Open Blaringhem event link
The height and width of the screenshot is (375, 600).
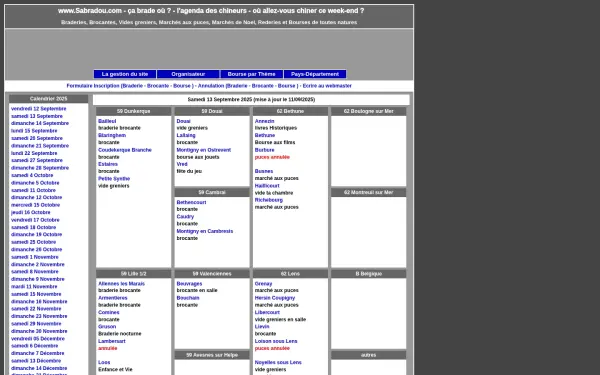[x=112, y=135]
